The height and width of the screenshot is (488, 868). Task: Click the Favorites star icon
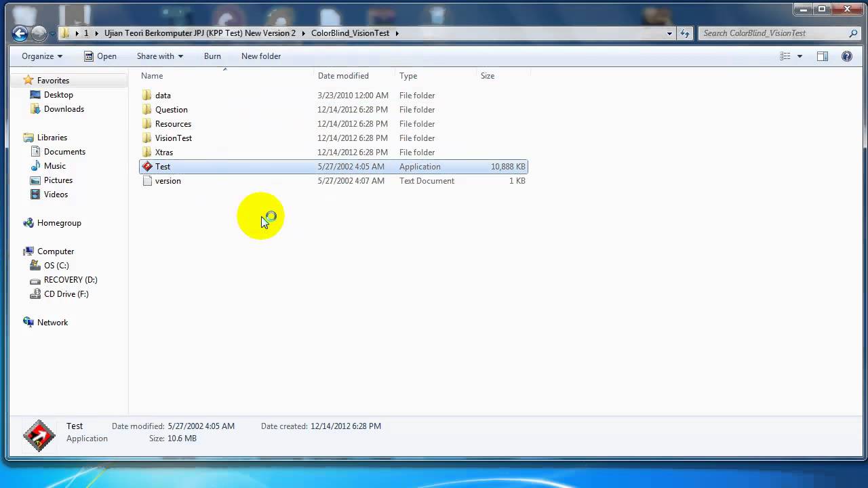tap(28, 81)
